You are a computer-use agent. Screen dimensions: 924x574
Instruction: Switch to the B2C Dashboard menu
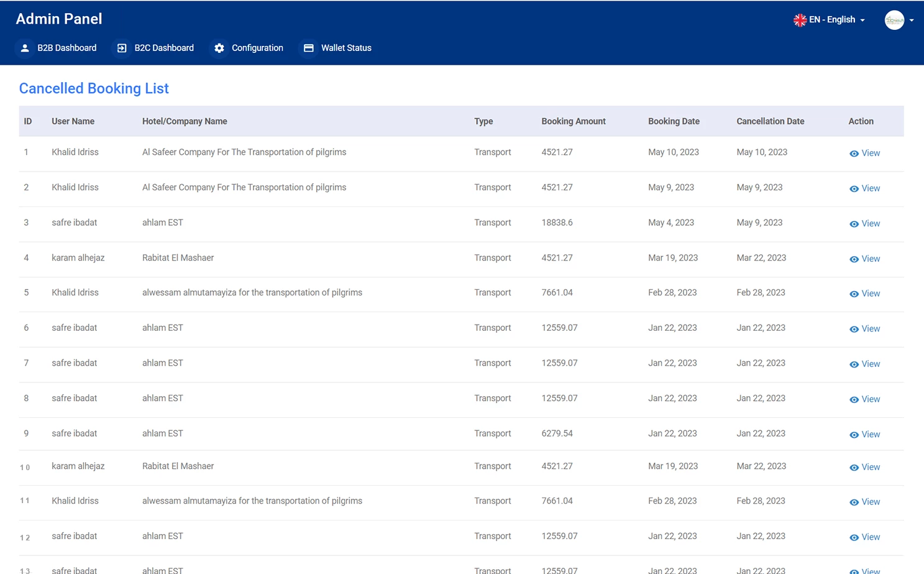tap(163, 48)
